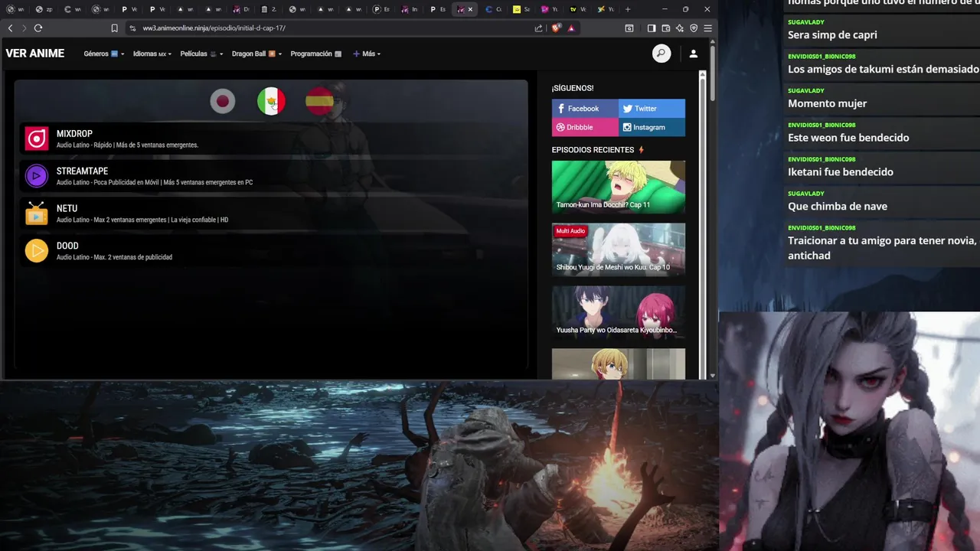This screenshot has height=551, width=980.
Task: Open Shibou Yuugi de Meshi wo Kuu thumbnail
Action: pos(619,249)
